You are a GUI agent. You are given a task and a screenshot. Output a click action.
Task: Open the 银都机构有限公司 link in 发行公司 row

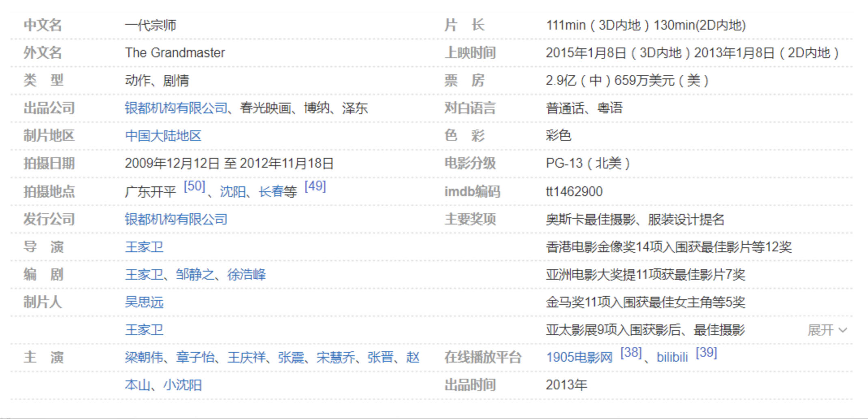[176, 219]
